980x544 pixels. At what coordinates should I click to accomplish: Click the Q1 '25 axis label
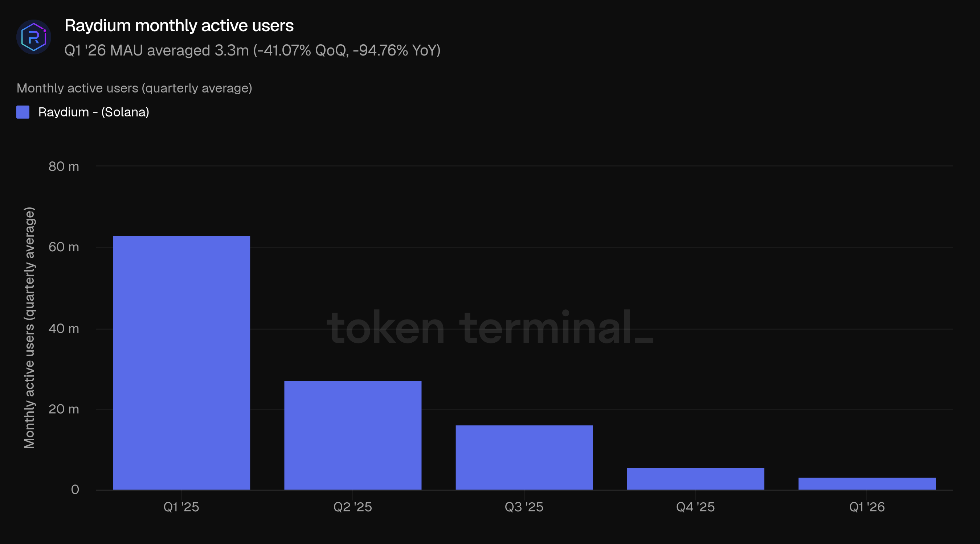pyautogui.click(x=181, y=507)
